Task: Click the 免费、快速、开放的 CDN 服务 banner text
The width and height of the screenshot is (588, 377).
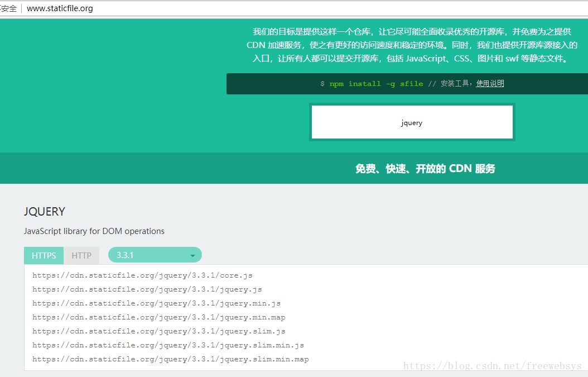Action: point(425,169)
